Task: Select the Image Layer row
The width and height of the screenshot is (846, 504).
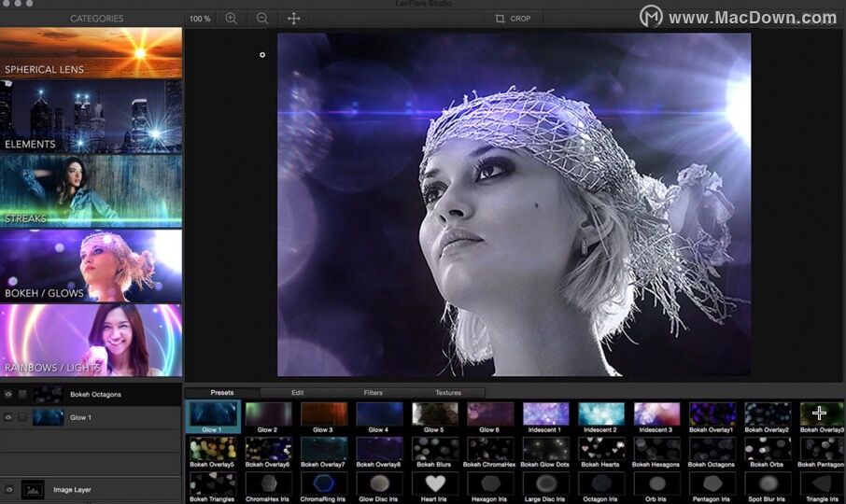Action: pos(91,489)
